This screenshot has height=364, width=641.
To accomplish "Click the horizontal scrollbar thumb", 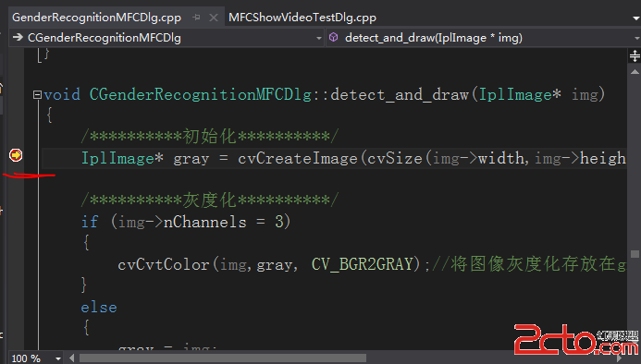I will tap(223, 358).
